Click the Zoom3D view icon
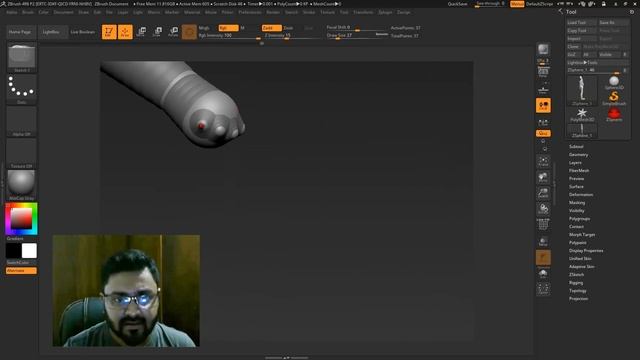The width and height of the screenshot is (640, 360). click(543, 193)
